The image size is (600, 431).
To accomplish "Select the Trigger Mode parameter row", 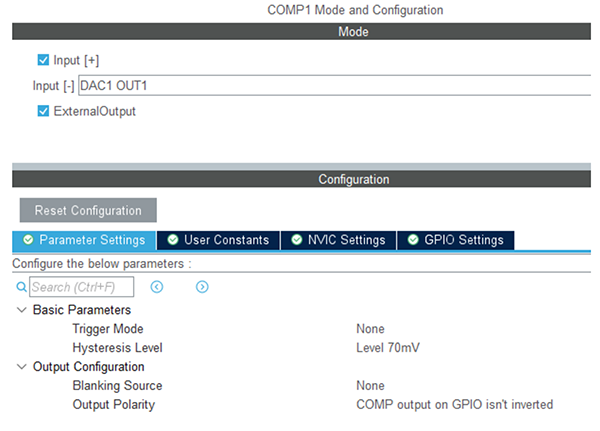I will pos(108,329).
